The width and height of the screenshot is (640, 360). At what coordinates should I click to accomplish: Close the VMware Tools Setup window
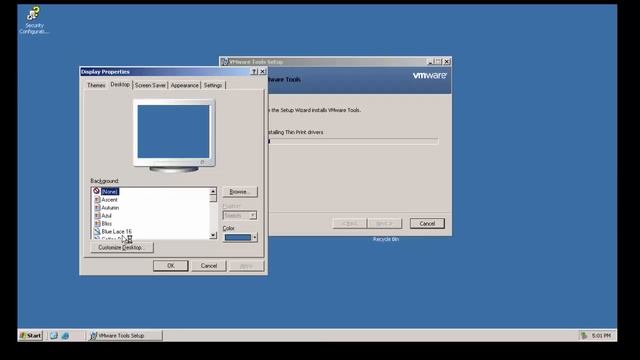447,62
